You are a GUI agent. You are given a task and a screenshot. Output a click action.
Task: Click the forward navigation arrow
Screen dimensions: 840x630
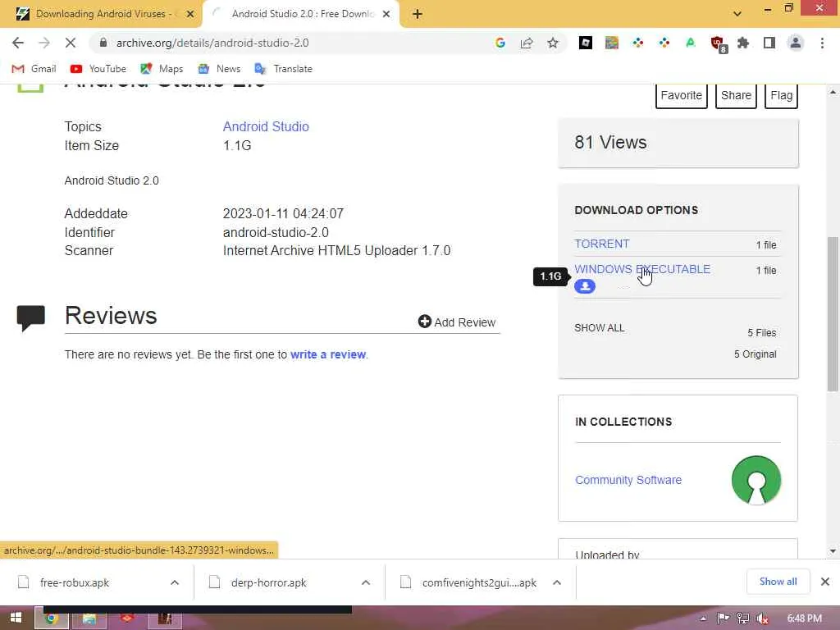44,43
